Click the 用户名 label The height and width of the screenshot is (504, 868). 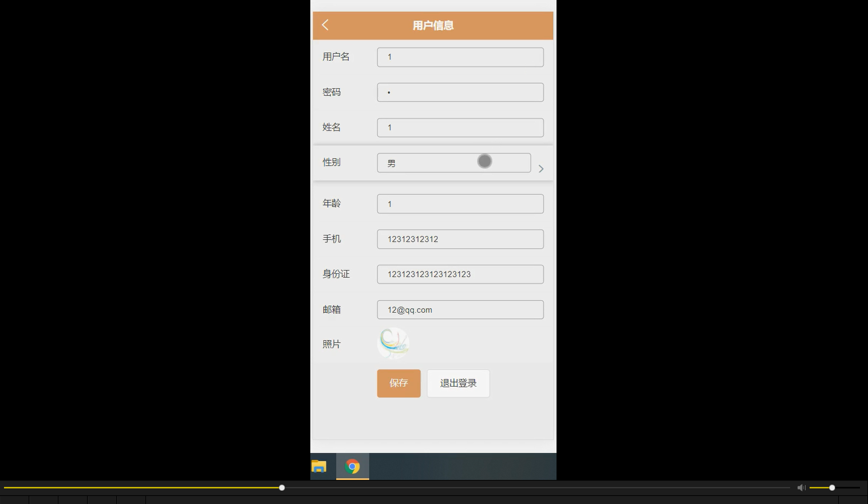336,57
